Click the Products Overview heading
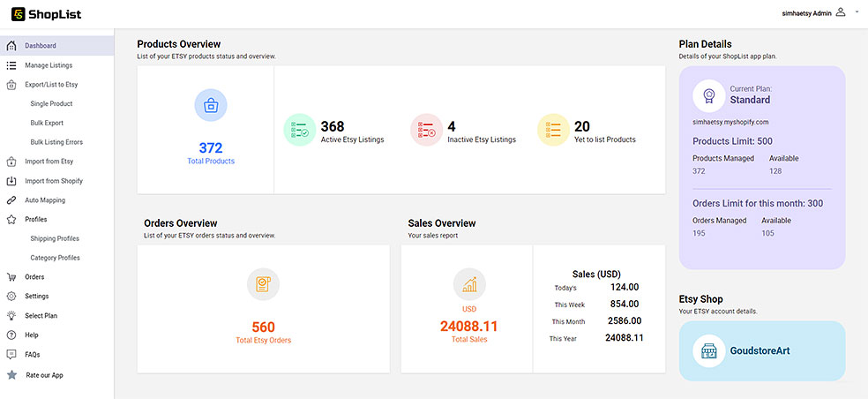Image resolution: width=868 pixels, height=399 pixels. tap(179, 44)
